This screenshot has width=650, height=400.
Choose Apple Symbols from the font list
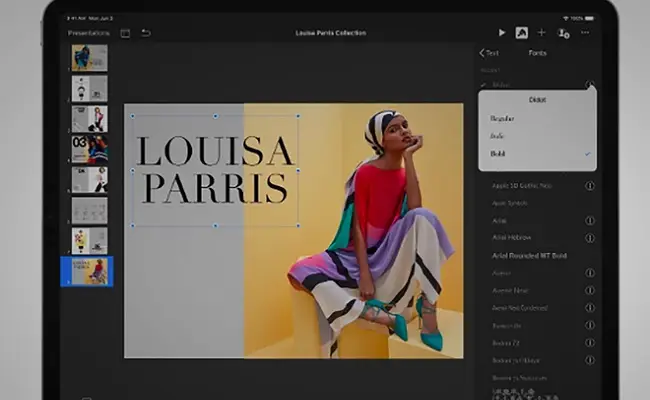(511, 203)
